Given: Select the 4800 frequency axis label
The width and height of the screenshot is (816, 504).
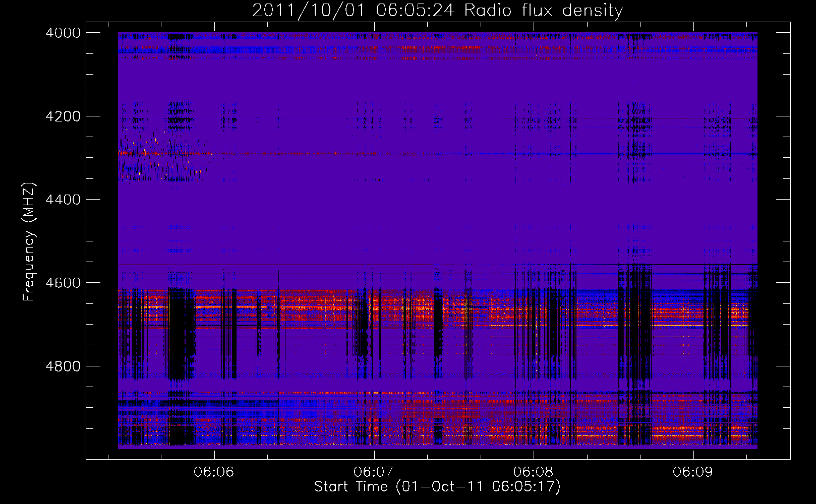Looking at the screenshot, I should (x=63, y=366).
